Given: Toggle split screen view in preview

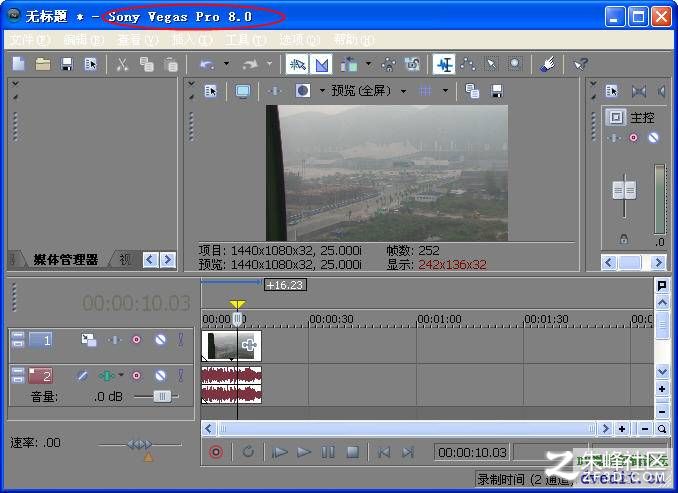Looking at the screenshot, I should (x=303, y=91).
